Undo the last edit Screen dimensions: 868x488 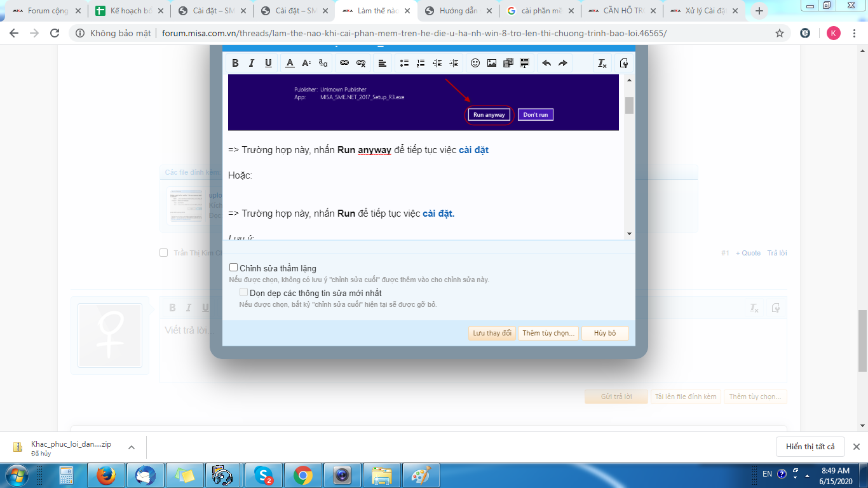pyautogui.click(x=546, y=63)
